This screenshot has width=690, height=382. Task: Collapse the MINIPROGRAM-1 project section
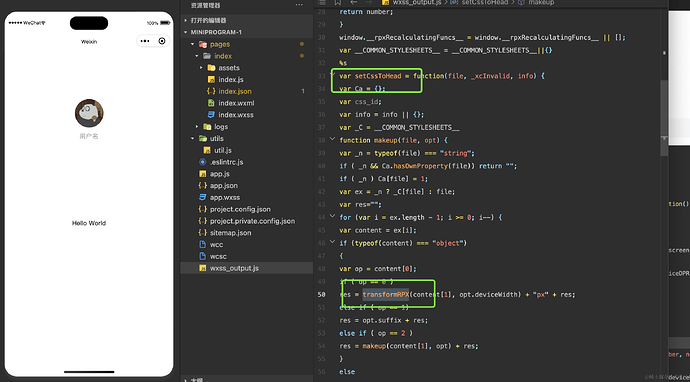pos(186,32)
